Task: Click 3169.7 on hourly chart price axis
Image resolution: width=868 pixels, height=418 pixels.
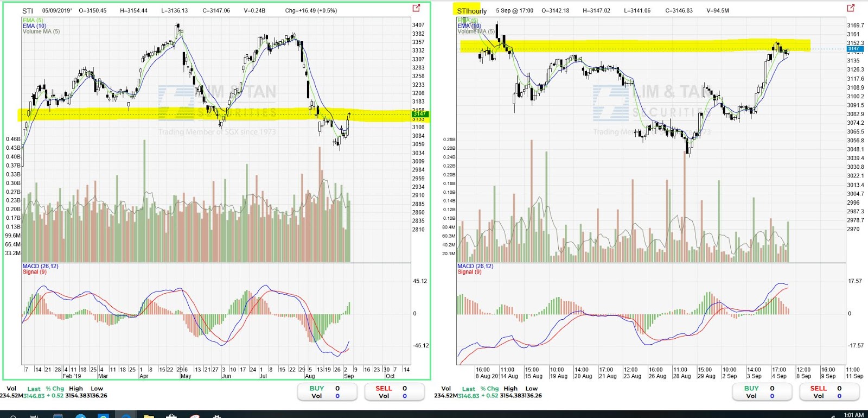Action: point(856,26)
